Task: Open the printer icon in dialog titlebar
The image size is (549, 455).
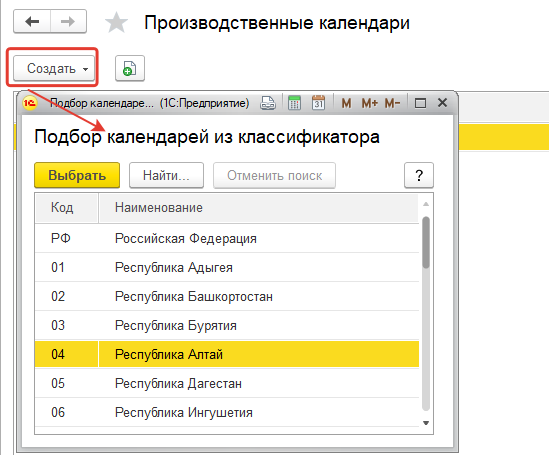Action: [x=268, y=103]
